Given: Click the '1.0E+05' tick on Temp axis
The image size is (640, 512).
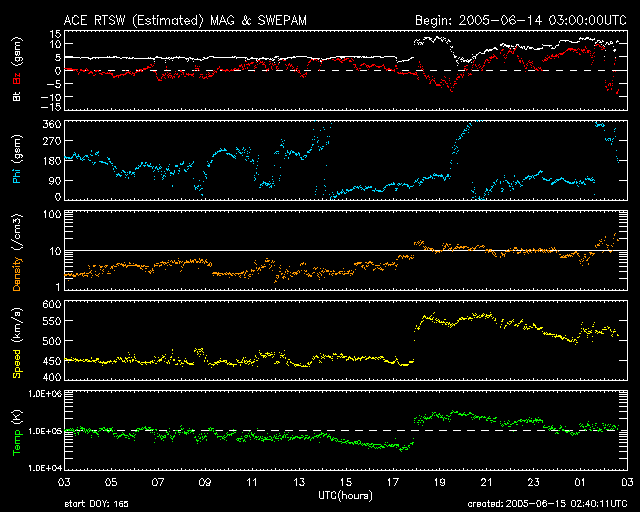Looking at the screenshot, I should pos(45,431).
